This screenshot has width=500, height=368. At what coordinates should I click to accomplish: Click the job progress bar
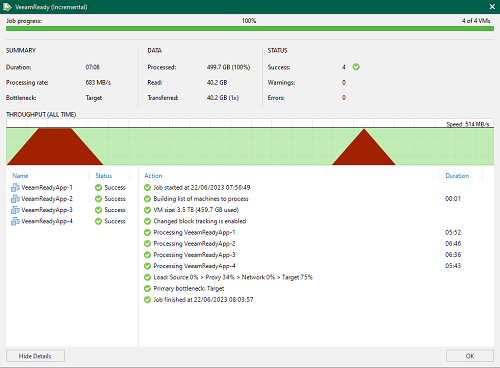[x=250, y=29]
